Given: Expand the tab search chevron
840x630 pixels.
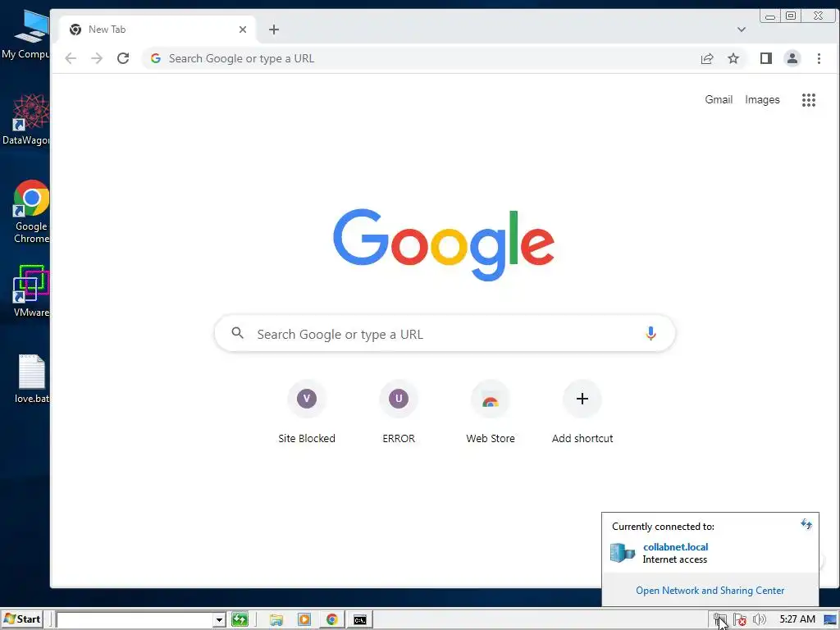Looking at the screenshot, I should click(x=742, y=30).
